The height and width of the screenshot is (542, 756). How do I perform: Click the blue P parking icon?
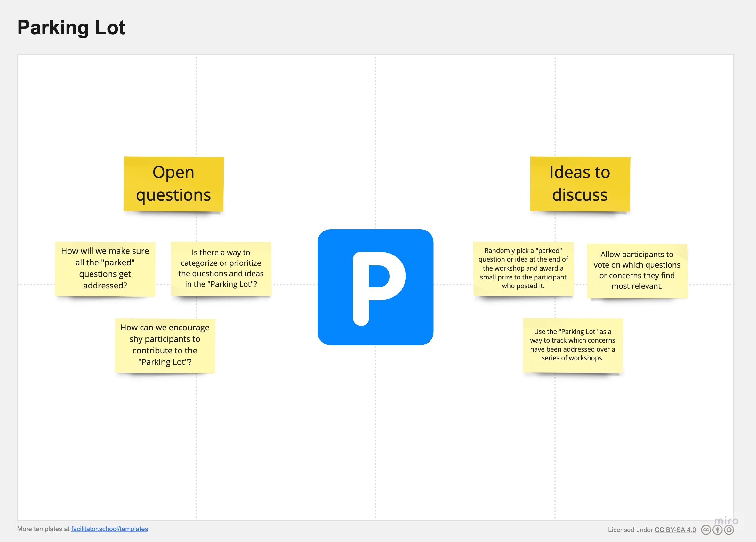[x=376, y=286]
